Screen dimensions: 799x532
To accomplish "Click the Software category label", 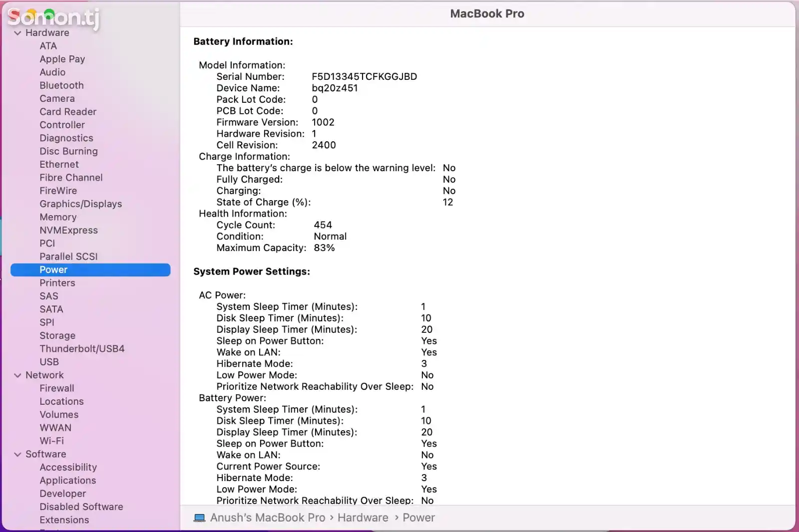I will point(45,454).
